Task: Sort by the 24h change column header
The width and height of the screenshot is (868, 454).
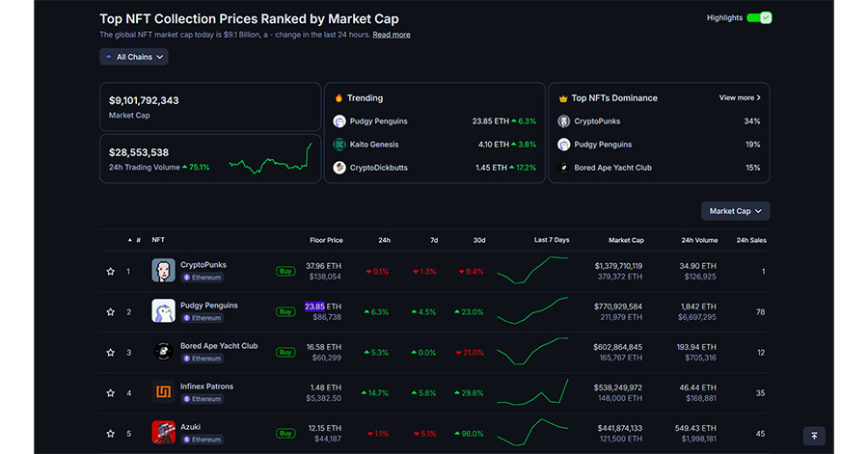Action: 384,240
